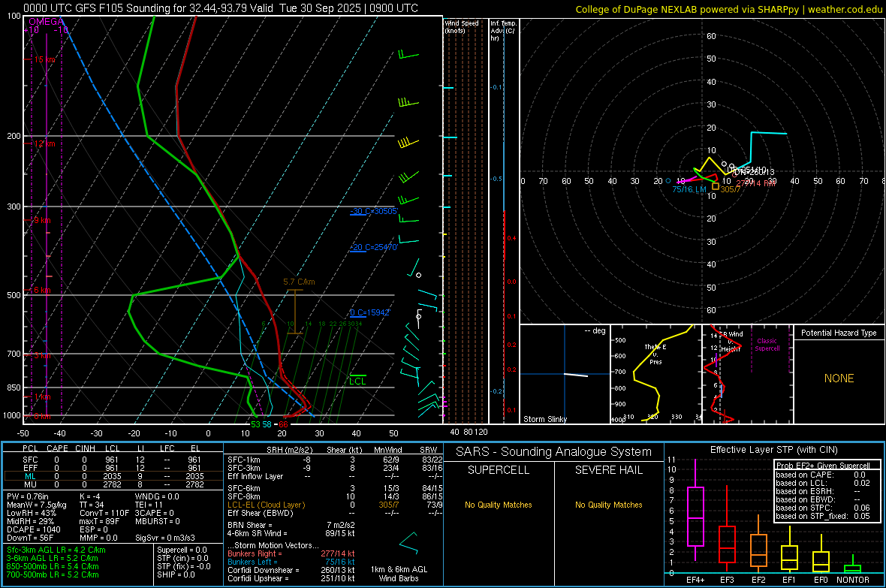
Task: Click 'No Quality Matches' under SEVERE HAIL
Action: coord(608,505)
